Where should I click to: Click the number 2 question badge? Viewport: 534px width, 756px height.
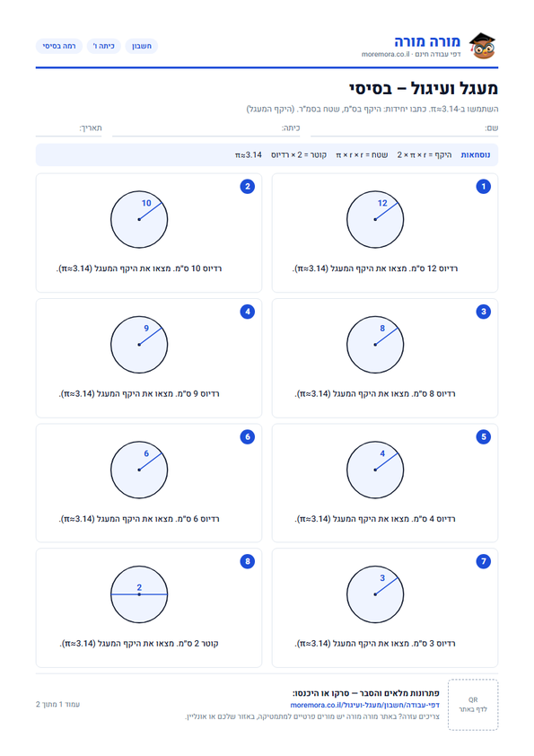coord(247,187)
